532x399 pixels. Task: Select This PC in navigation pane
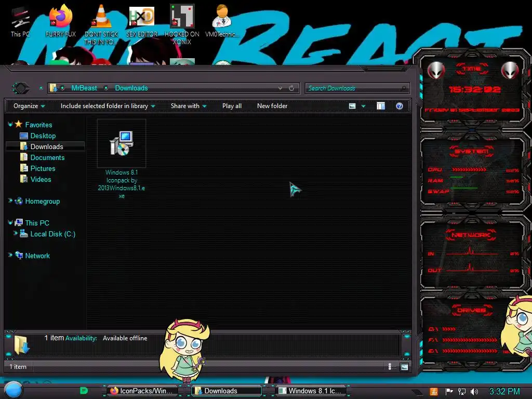click(37, 223)
